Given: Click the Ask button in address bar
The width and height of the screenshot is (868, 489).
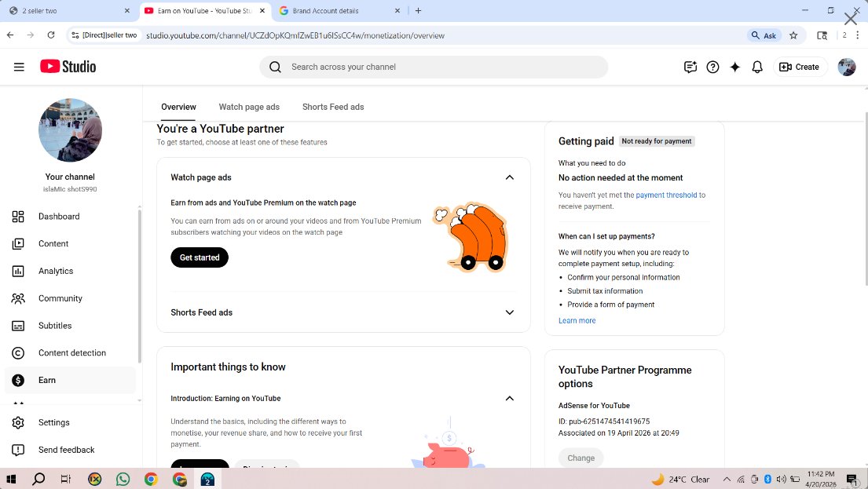Looking at the screenshot, I should pos(764,35).
